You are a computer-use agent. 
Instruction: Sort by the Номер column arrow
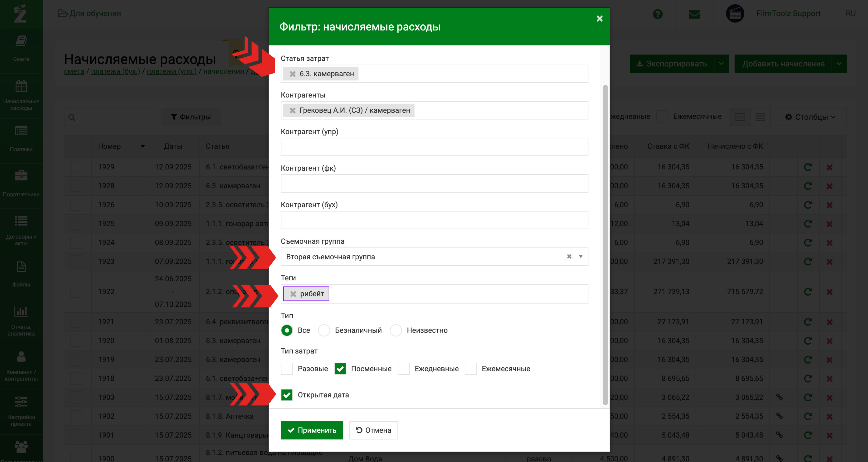(x=143, y=146)
